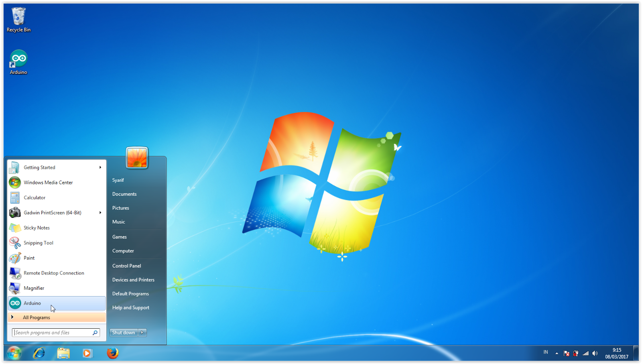Open the Snipping Tool
The height and width of the screenshot is (364, 642).
click(38, 243)
